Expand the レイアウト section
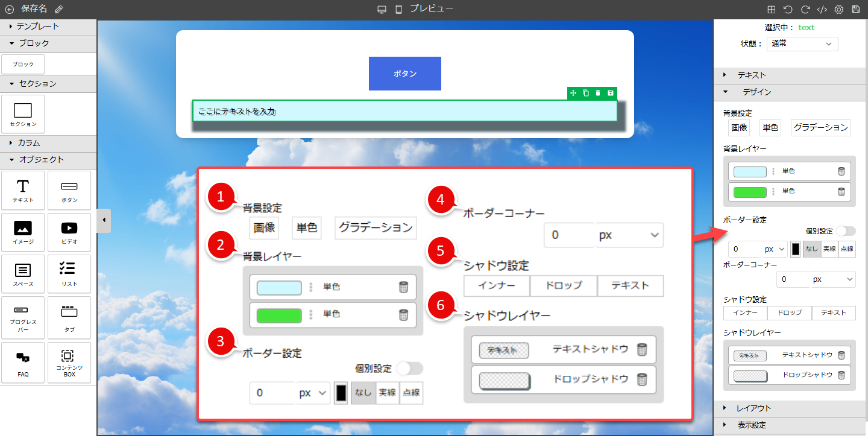 point(753,408)
